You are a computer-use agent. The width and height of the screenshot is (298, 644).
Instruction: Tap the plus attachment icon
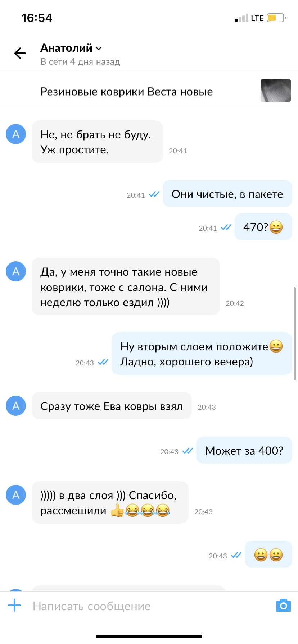tap(14, 605)
